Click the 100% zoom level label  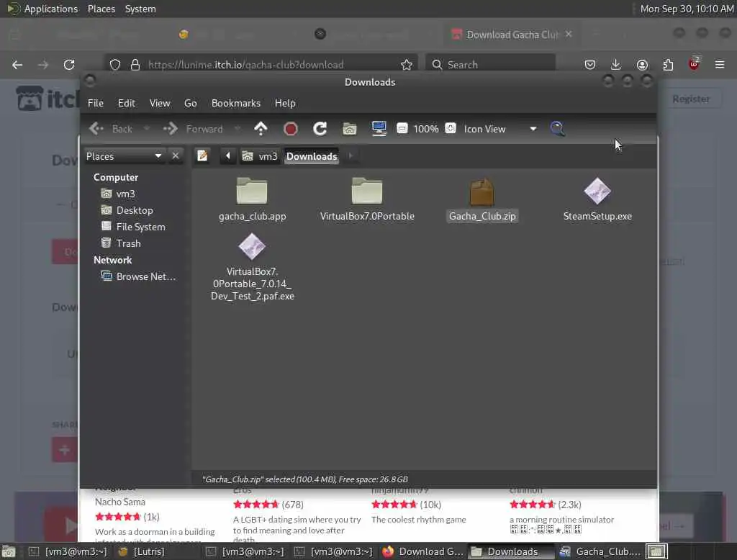point(426,129)
